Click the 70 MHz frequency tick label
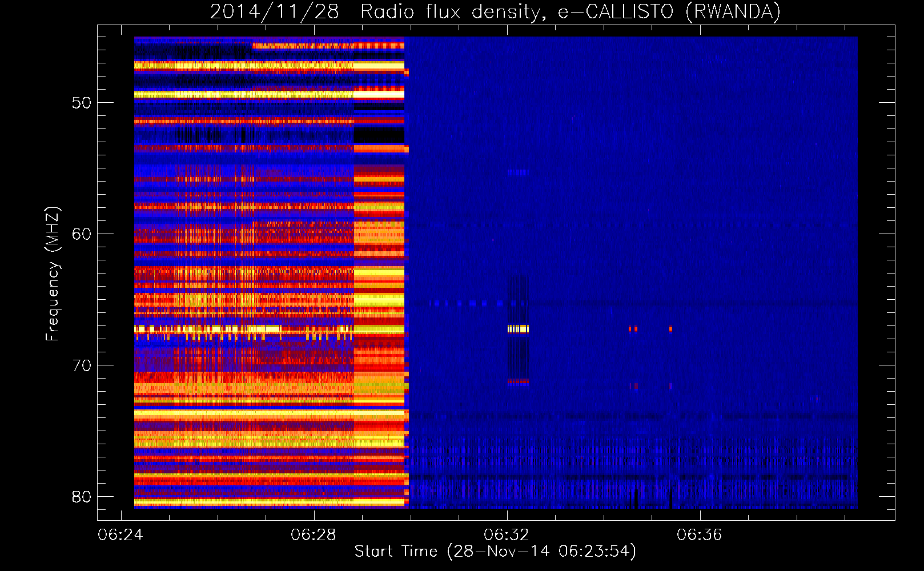The height and width of the screenshot is (571, 924). (82, 365)
